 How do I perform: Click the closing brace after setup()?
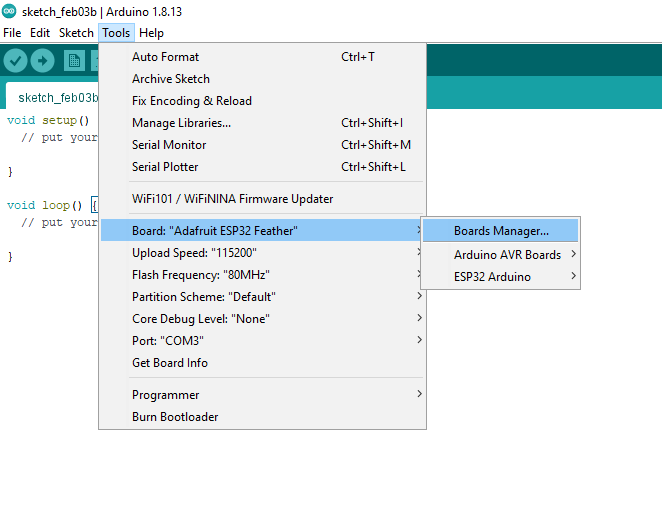10,172
